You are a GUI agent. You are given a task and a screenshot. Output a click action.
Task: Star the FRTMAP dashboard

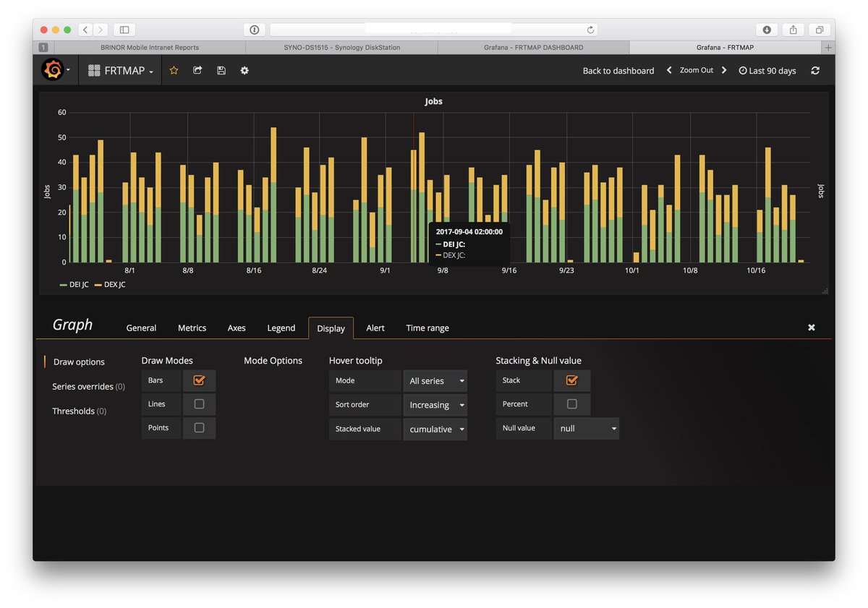click(x=174, y=70)
